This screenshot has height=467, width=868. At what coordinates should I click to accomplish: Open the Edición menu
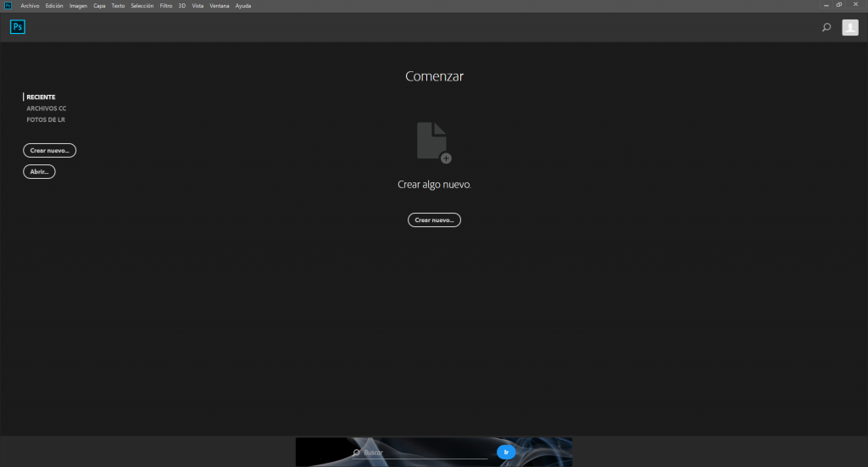tap(54, 6)
